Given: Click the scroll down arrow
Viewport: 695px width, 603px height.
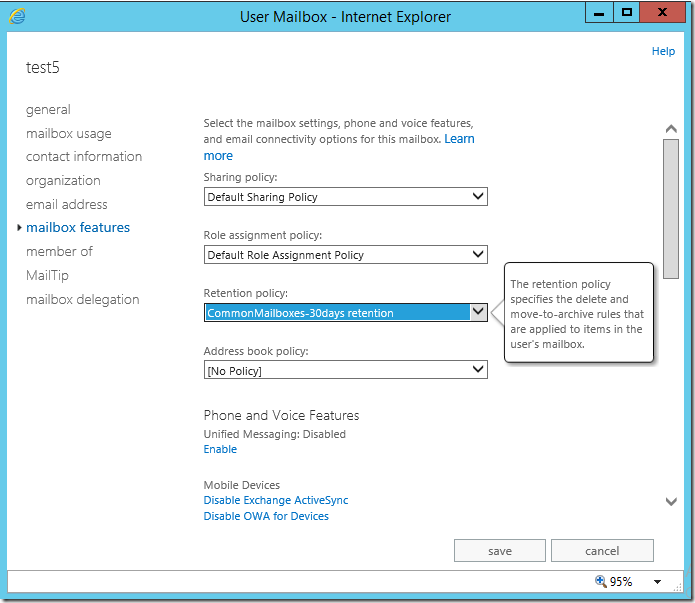Looking at the screenshot, I should (671, 501).
